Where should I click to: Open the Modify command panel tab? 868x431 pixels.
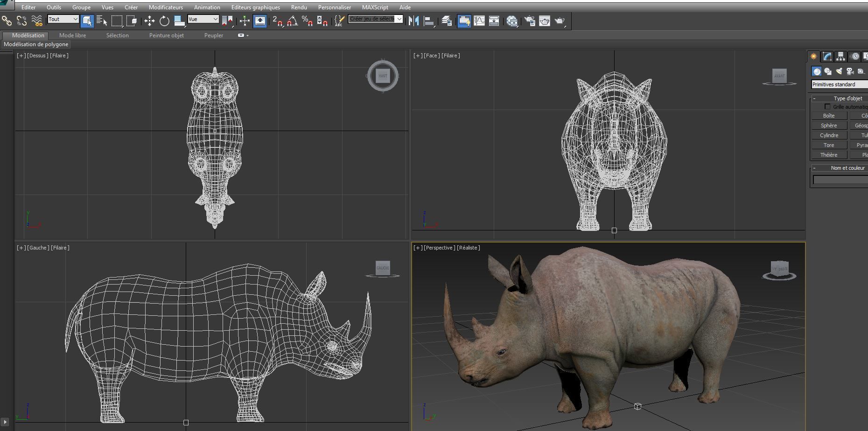827,56
